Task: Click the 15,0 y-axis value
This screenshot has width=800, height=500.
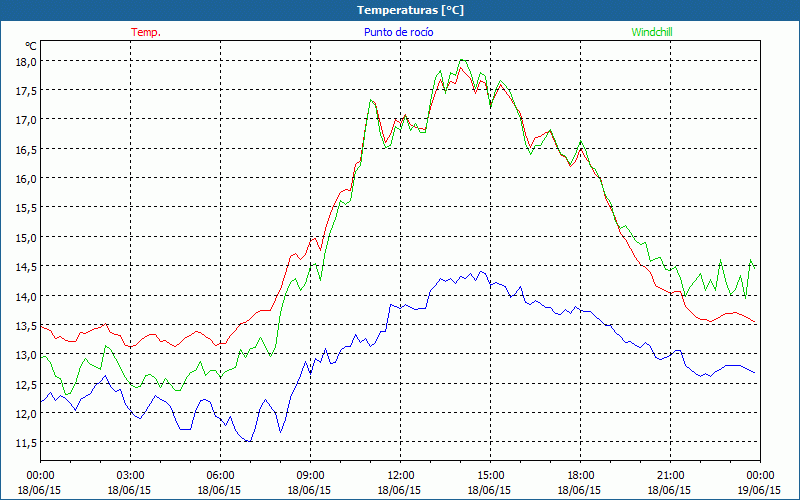Action: 27,237
